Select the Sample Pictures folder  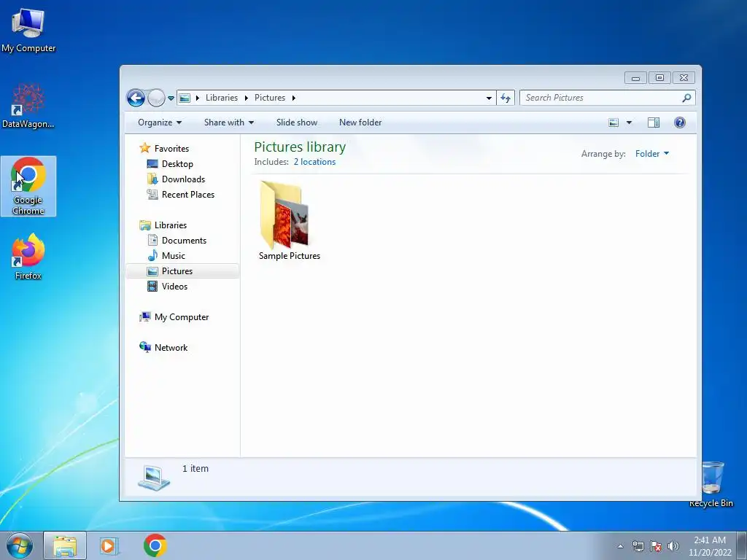point(289,221)
